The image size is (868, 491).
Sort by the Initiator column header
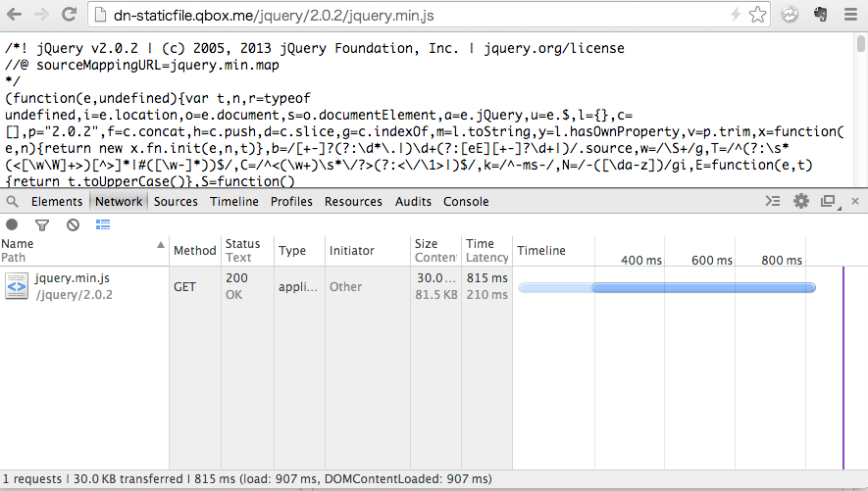[x=368, y=251]
